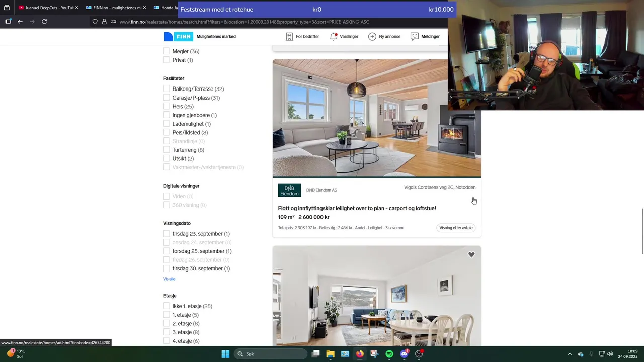Tick the Heis (25) checkbox
Viewport: 644px width, 362px height.
tap(167, 106)
